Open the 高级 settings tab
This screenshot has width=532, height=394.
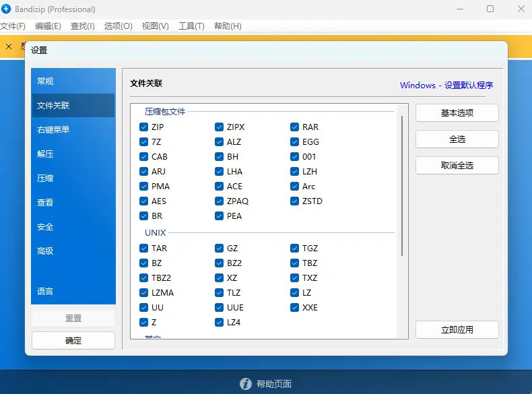pos(73,251)
